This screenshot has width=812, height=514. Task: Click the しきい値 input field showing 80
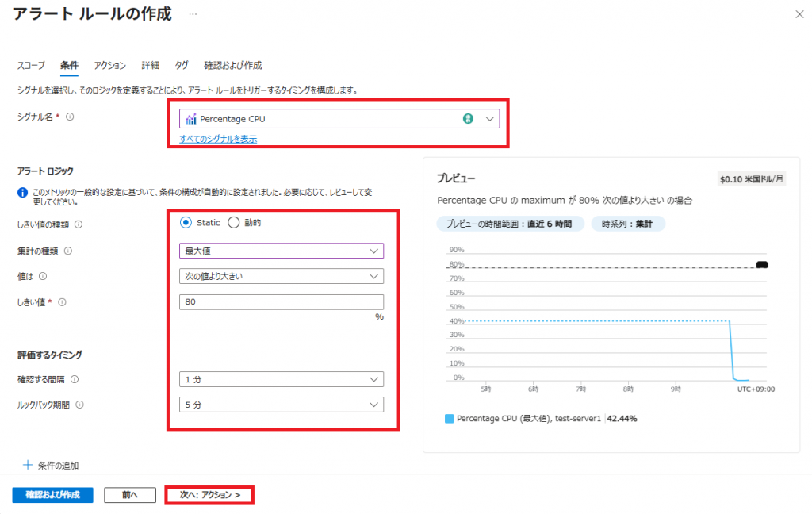coord(282,302)
